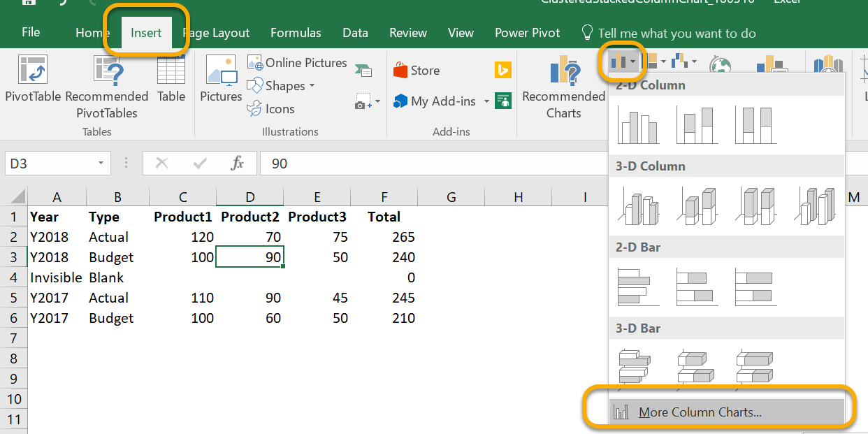Open the Page Layout tab
The height and width of the screenshot is (434, 868).
(x=216, y=33)
